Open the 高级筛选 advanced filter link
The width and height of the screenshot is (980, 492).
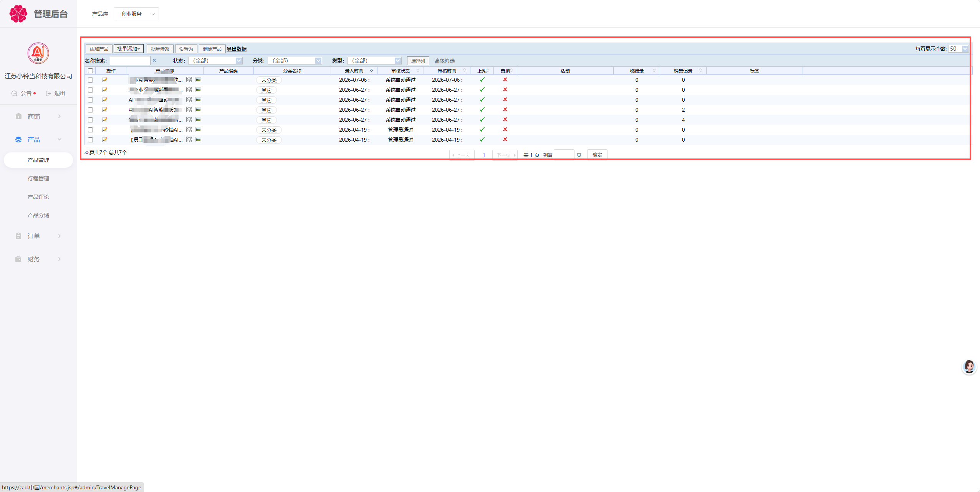[445, 61]
